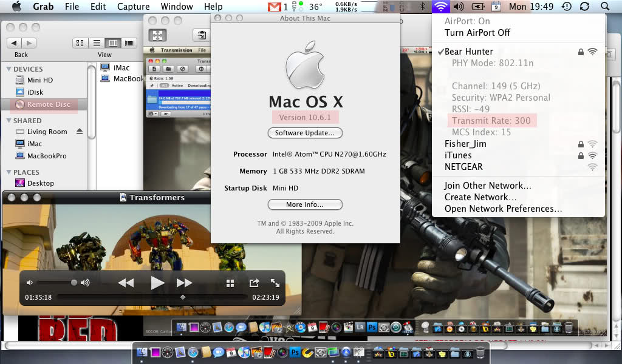This screenshot has width=622, height=364.
Task: Click the More Info button
Action: point(305,204)
